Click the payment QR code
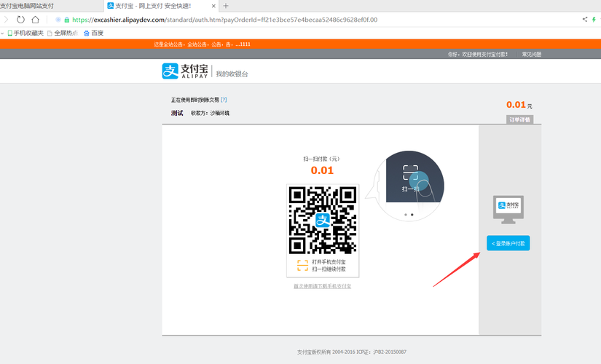Screen dimensions: 601x364 [x=323, y=221]
